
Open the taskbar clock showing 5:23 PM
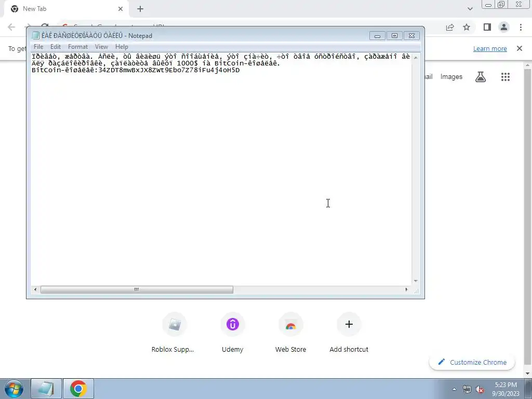pyautogui.click(x=506, y=389)
